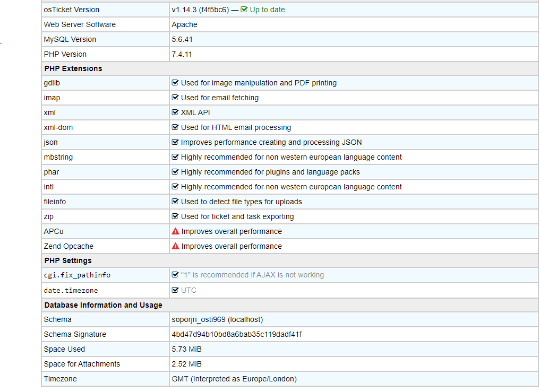Click the cgi.fix_pathinfo check box
This screenshot has width=540, height=392.
[x=175, y=275]
